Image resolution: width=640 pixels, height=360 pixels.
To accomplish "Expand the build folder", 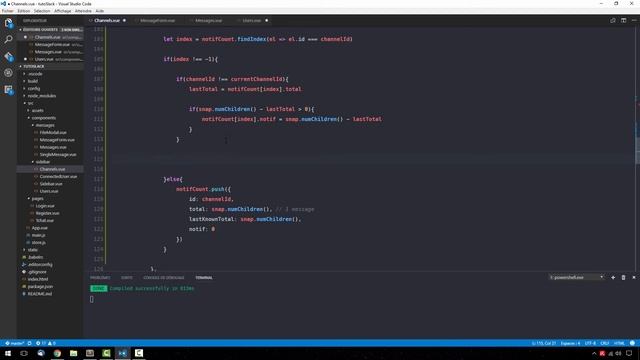I will click(x=33, y=81).
